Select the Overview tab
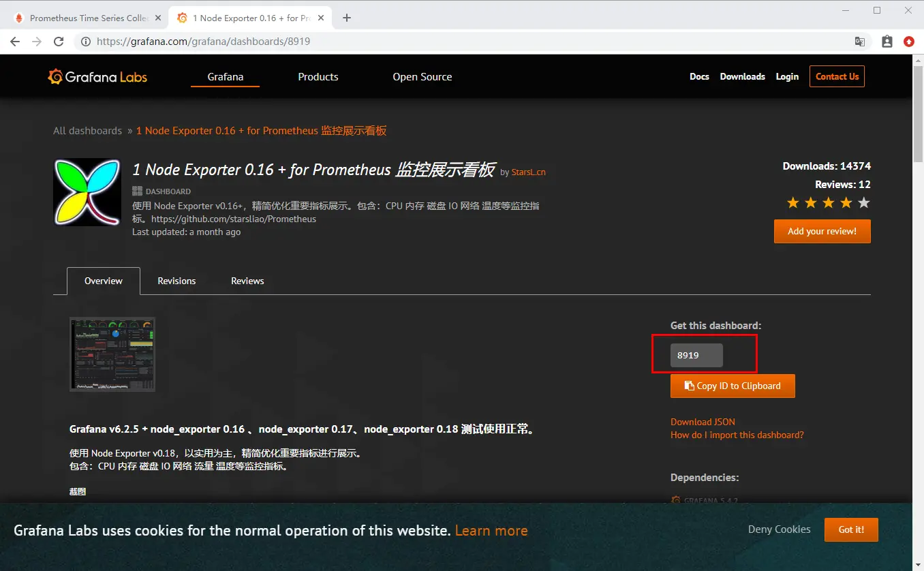The width and height of the screenshot is (924, 571). point(104,281)
